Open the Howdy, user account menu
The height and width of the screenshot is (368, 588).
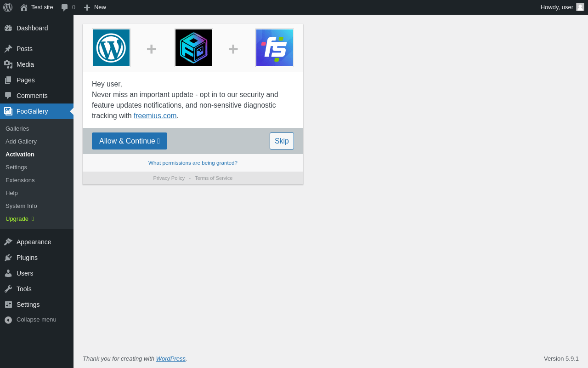562,7
